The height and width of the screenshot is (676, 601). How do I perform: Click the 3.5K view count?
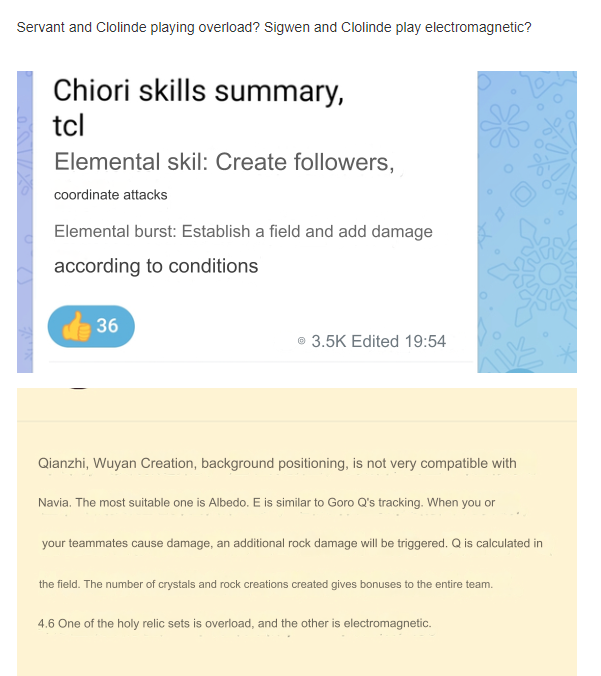pyautogui.click(x=329, y=341)
